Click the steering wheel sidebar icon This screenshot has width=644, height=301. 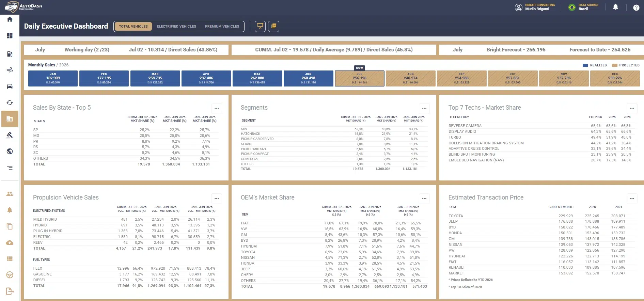(10, 275)
